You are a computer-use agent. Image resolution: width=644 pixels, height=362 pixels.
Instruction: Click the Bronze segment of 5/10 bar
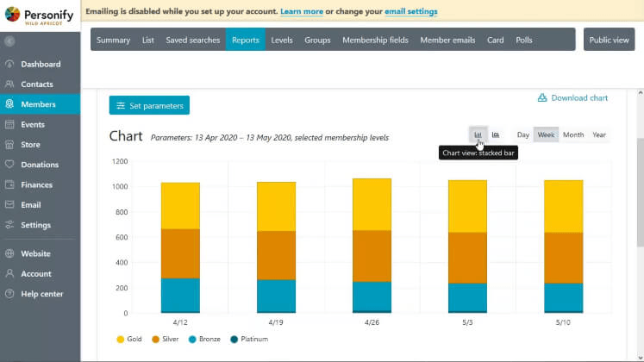tap(564, 297)
